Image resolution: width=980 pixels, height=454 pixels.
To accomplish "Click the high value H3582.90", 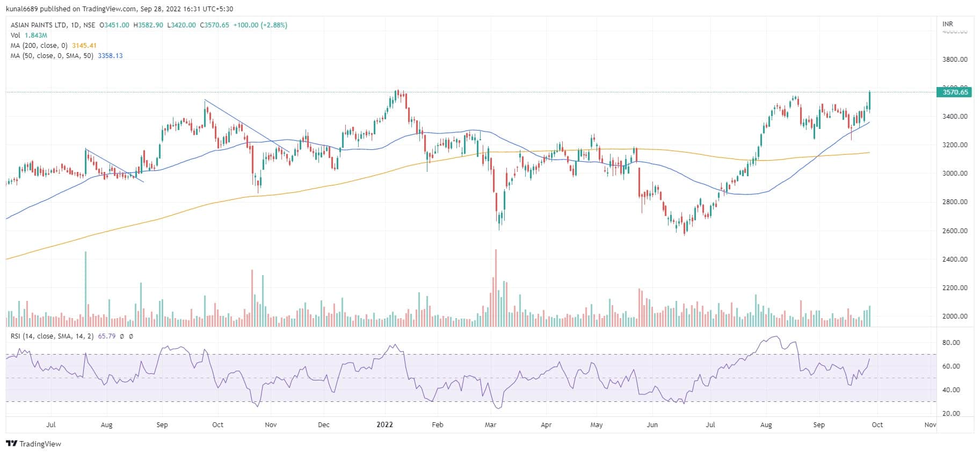I will click(x=148, y=25).
